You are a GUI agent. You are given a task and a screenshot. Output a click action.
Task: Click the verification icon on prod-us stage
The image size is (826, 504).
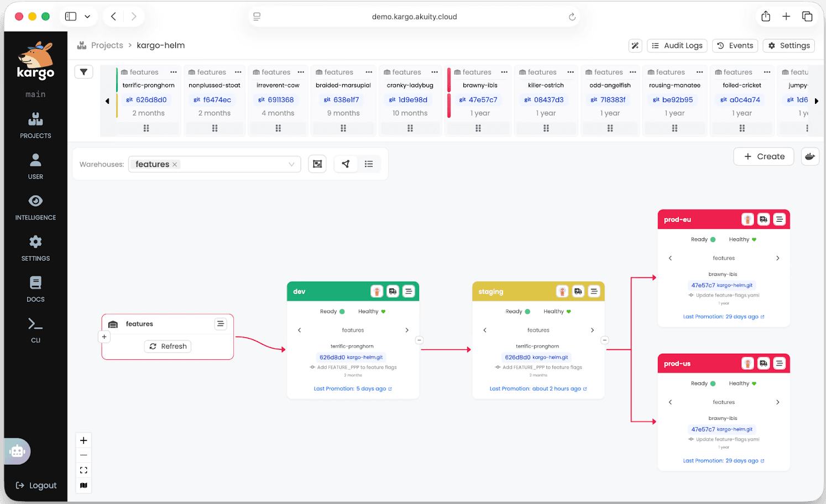tap(747, 363)
